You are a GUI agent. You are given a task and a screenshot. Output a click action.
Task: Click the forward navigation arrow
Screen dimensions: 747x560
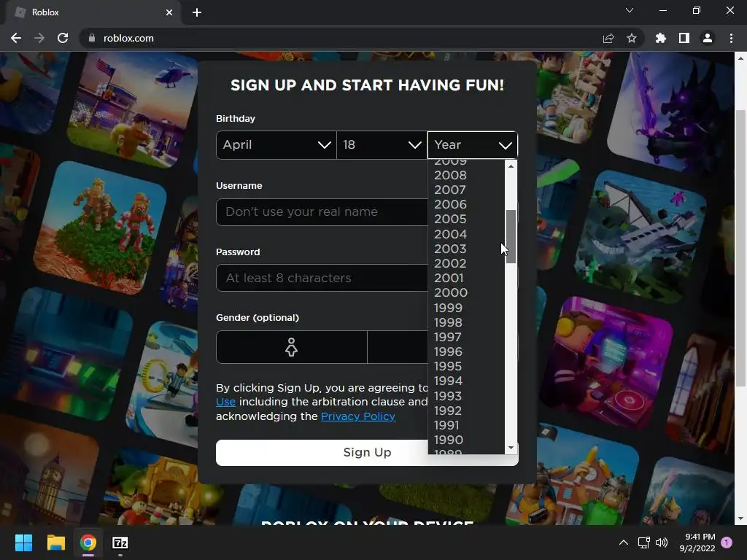pos(39,38)
